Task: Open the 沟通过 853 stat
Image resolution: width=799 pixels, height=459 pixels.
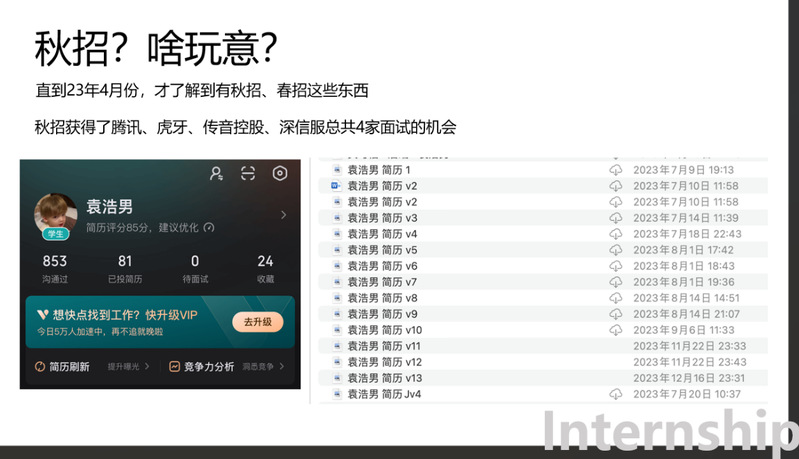Action: [x=55, y=268]
